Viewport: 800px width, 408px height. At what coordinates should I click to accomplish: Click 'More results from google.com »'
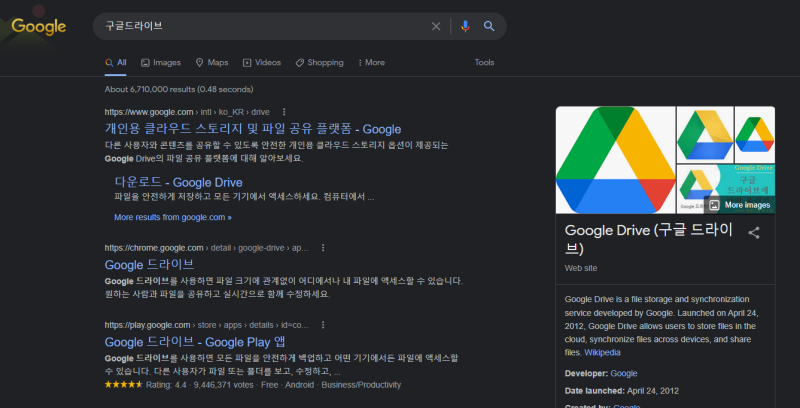[x=173, y=217]
